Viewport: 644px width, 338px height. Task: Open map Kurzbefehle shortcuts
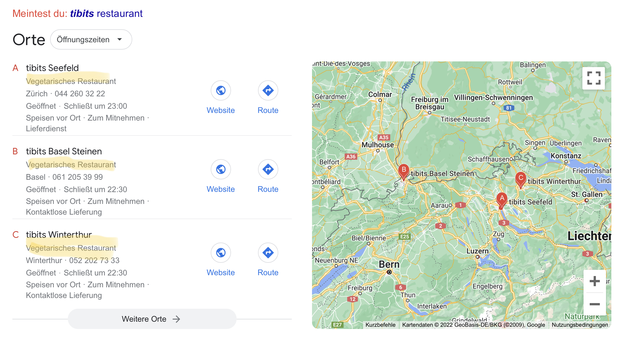380,325
